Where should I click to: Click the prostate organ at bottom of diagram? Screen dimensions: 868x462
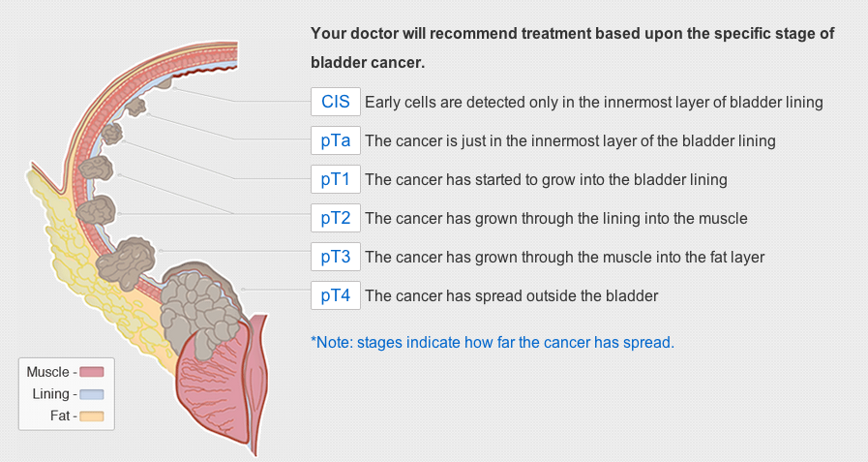(x=213, y=387)
